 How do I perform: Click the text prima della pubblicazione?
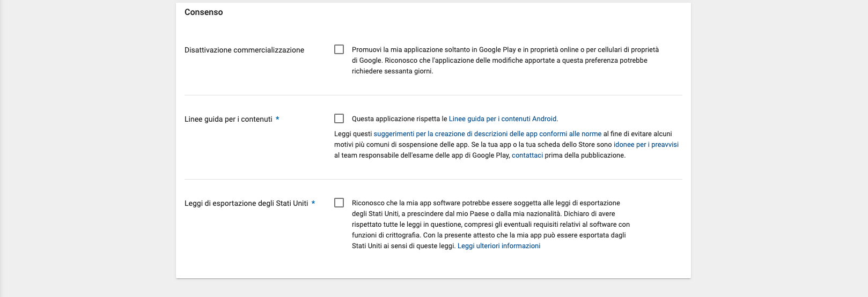[x=585, y=155]
